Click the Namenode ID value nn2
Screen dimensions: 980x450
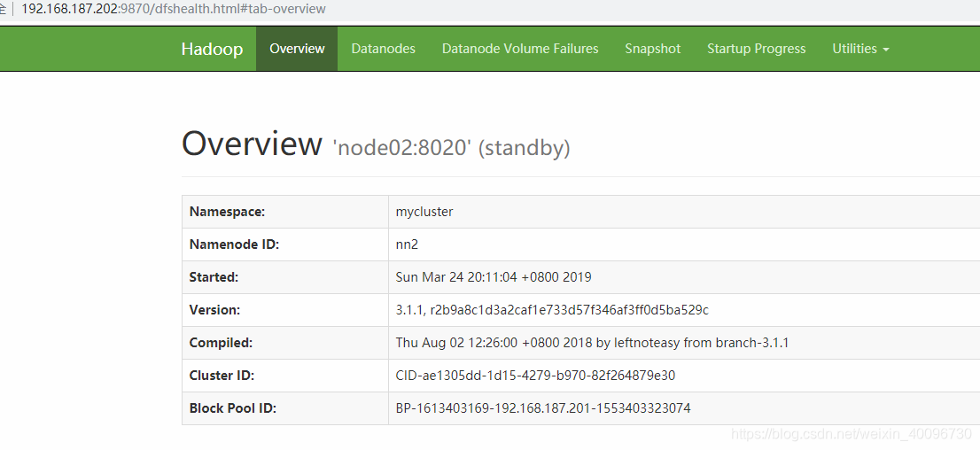(x=407, y=244)
